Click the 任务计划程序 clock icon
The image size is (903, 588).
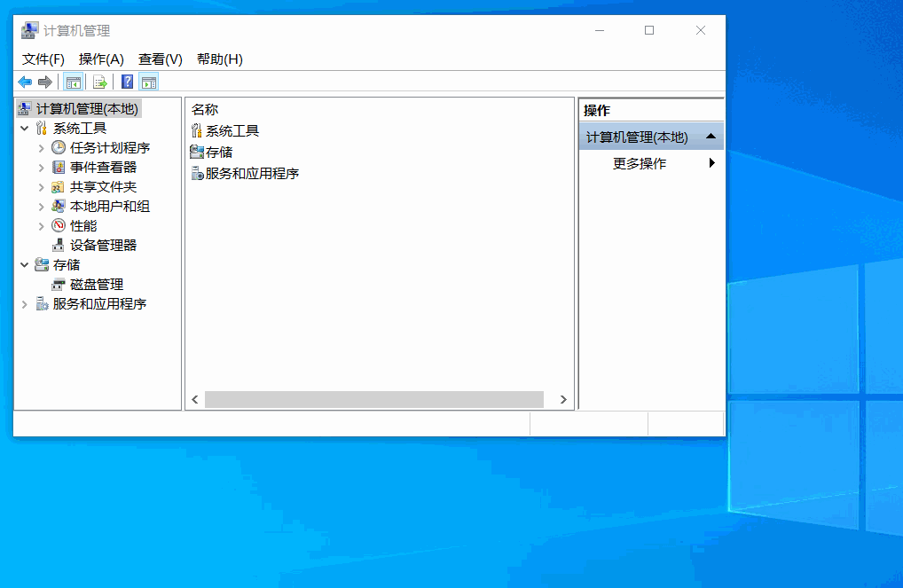(59, 147)
